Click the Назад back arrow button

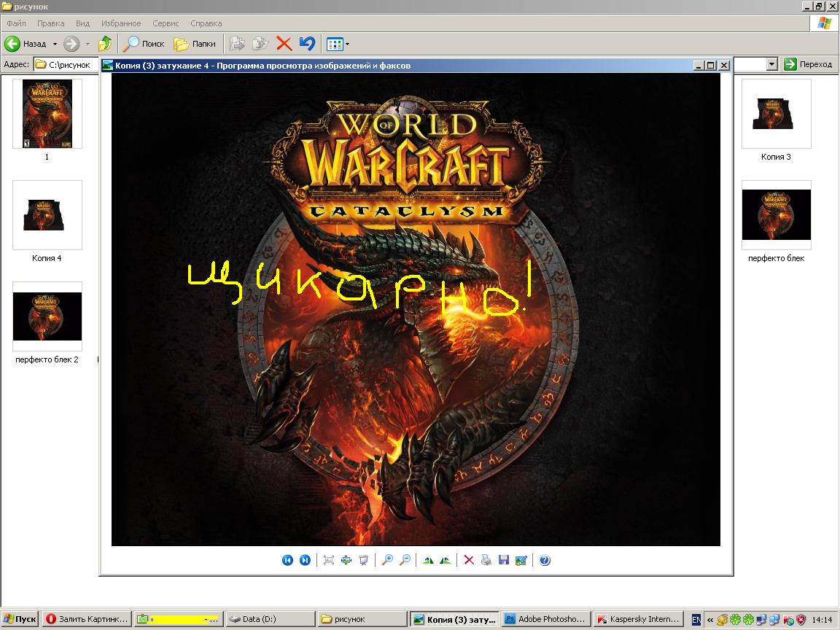pyautogui.click(x=26, y=44)
